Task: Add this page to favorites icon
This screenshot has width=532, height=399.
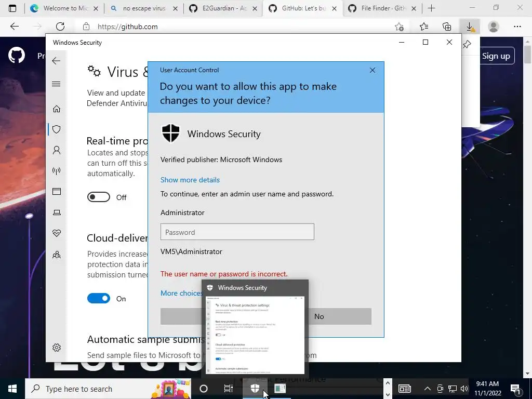Action: [400, 26]
